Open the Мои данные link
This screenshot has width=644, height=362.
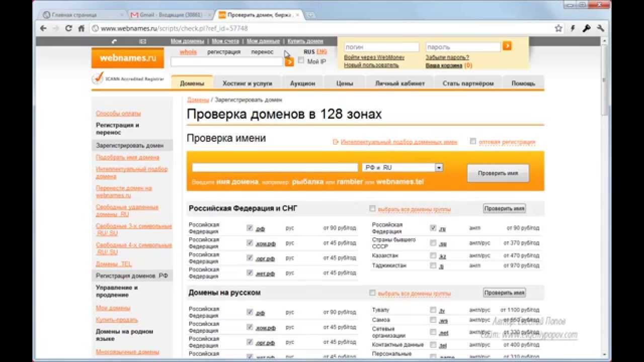coord(263,41)
